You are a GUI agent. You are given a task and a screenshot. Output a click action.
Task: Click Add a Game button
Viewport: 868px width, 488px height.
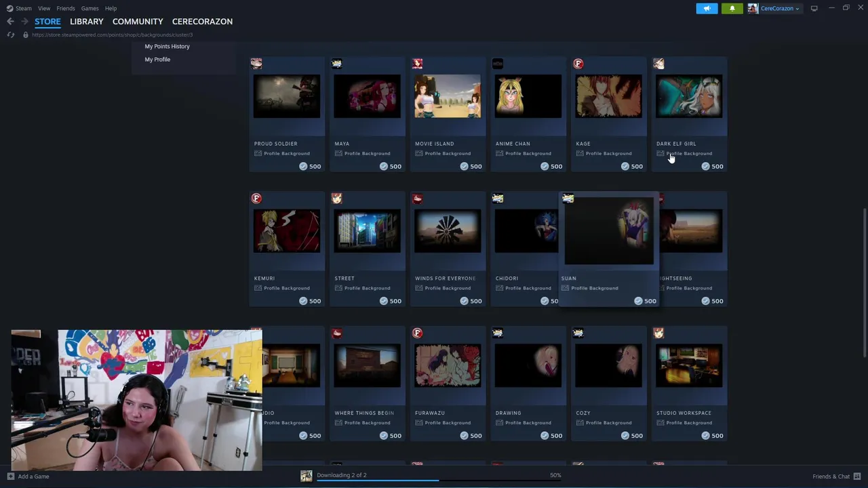tap(28, 476)
